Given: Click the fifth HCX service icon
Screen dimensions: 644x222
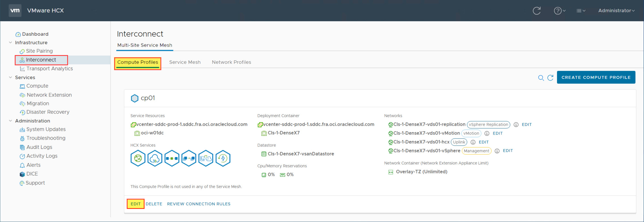Looking at the screenshot, I should pos(206,158).
